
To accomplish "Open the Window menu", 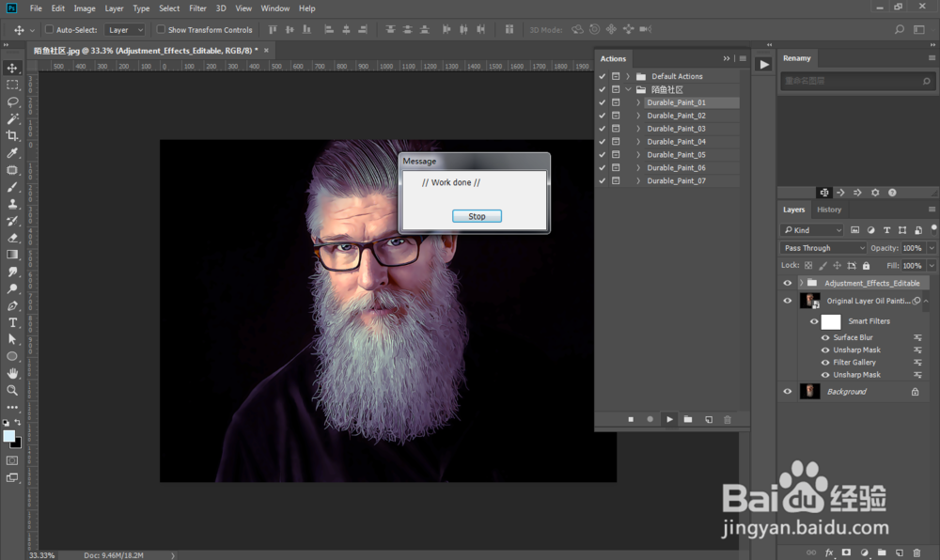I will pyautogui.click(x=275, y=8).
